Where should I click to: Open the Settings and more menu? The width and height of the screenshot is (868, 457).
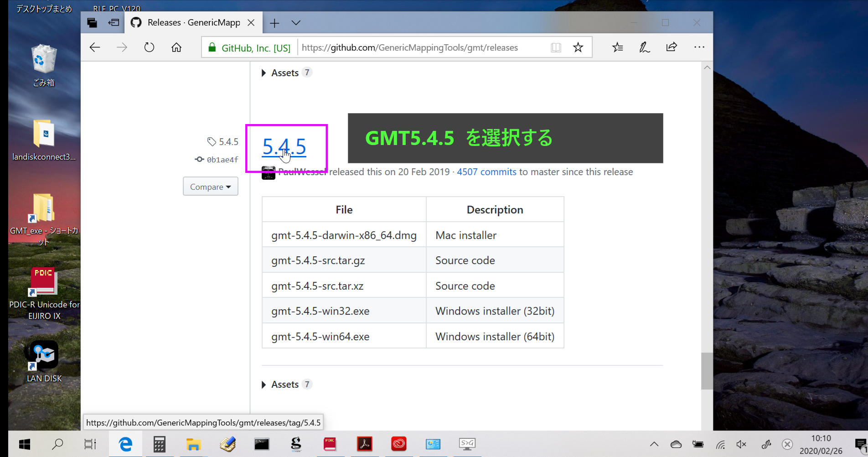699,47
